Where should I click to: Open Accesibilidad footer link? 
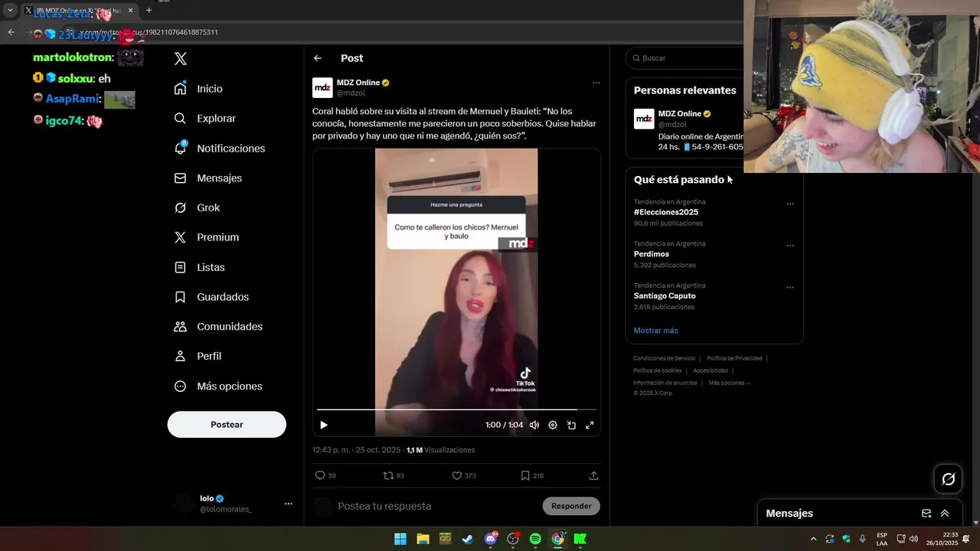(x=710, y=370)
